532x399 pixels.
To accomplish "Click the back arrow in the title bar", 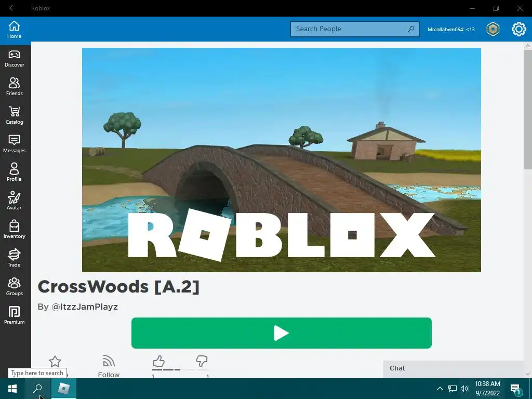I will tap(12, 8).
